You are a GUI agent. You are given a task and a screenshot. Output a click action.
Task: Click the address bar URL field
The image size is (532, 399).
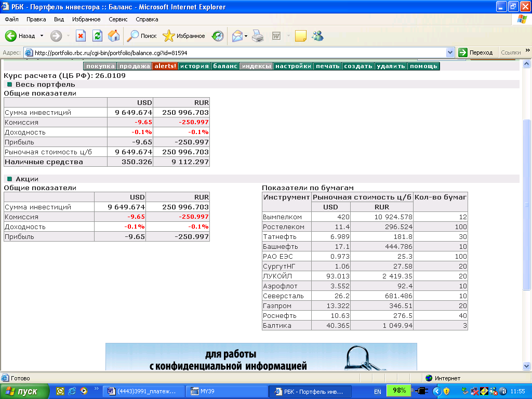coord(235,52)
